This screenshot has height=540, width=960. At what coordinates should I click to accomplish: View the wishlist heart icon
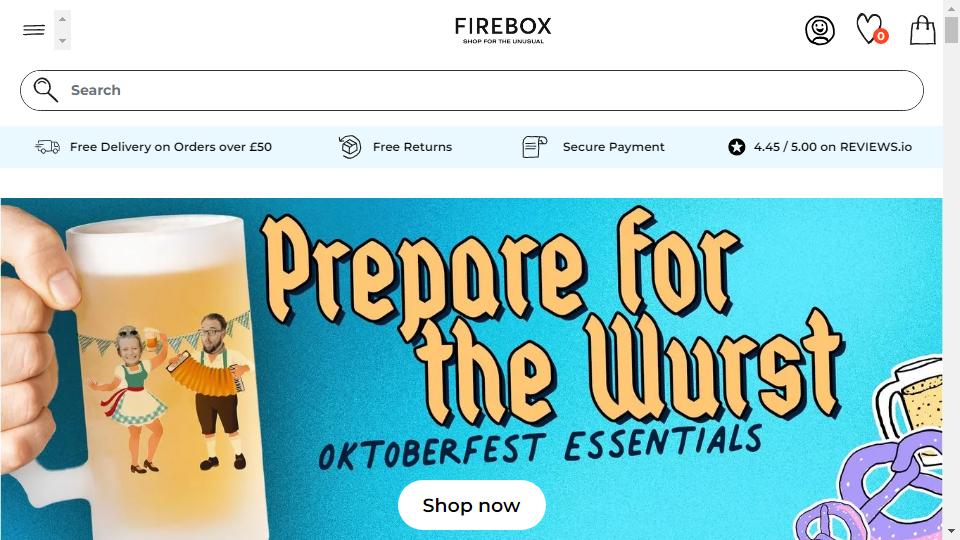tap(871, 29)
